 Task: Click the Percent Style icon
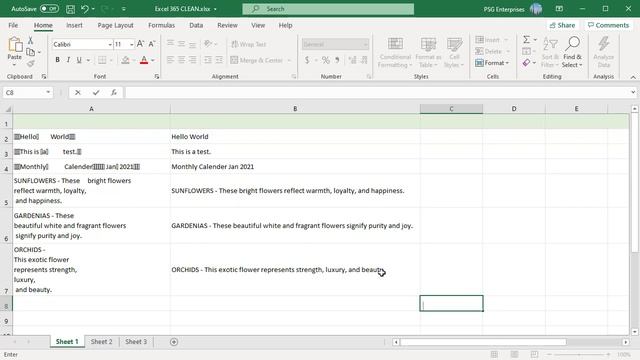click(x=326, y=60)
